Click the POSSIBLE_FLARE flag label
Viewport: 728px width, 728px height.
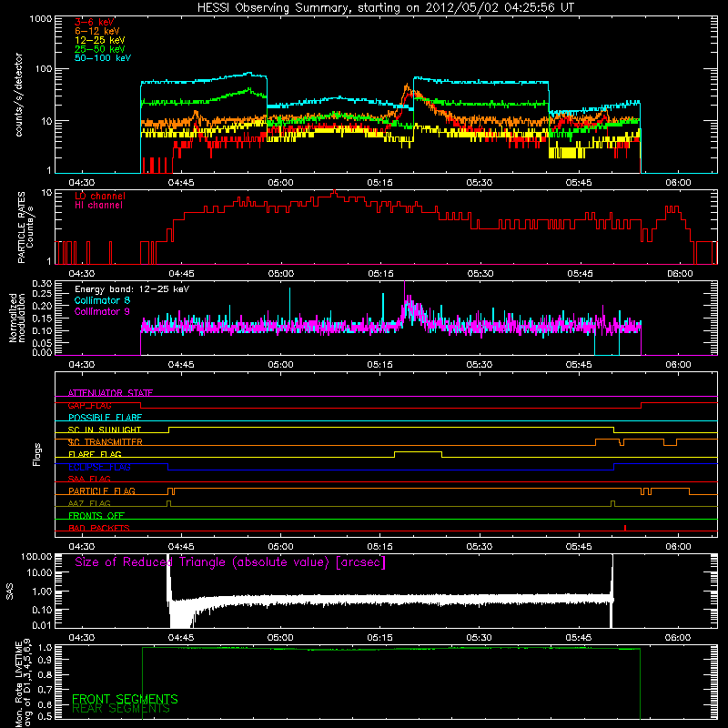coord(105,418)
